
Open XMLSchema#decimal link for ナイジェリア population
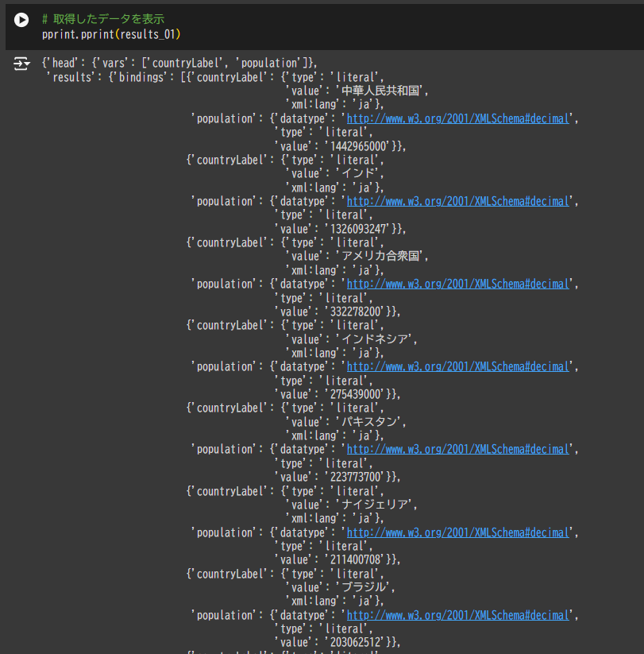(457, 532)
